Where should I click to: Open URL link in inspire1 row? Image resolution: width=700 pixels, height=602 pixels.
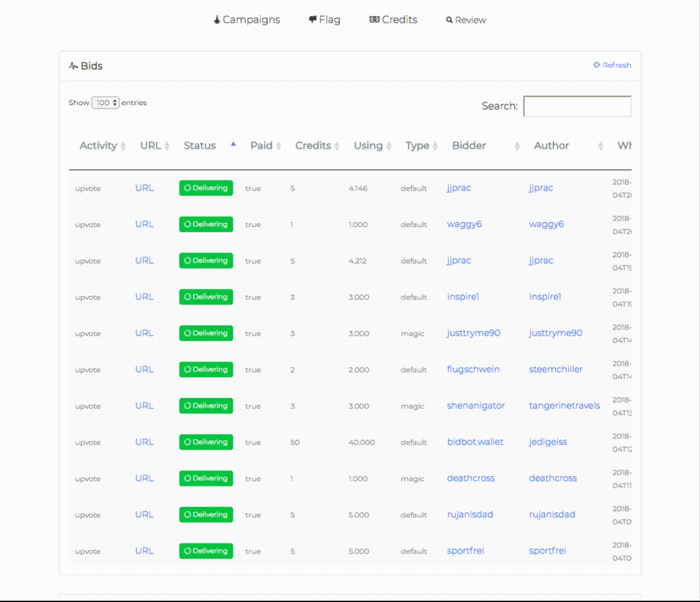144,297
